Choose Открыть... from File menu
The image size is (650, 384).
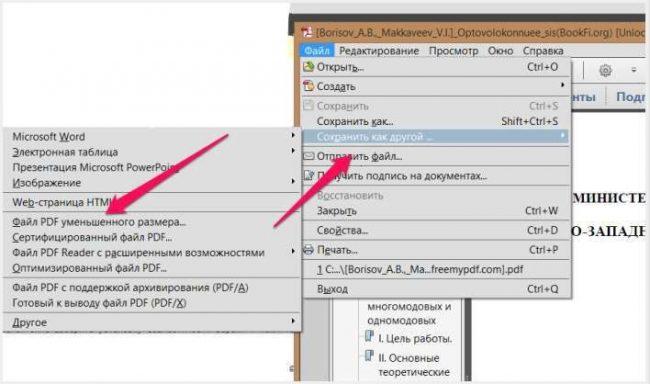pos(436,67)
